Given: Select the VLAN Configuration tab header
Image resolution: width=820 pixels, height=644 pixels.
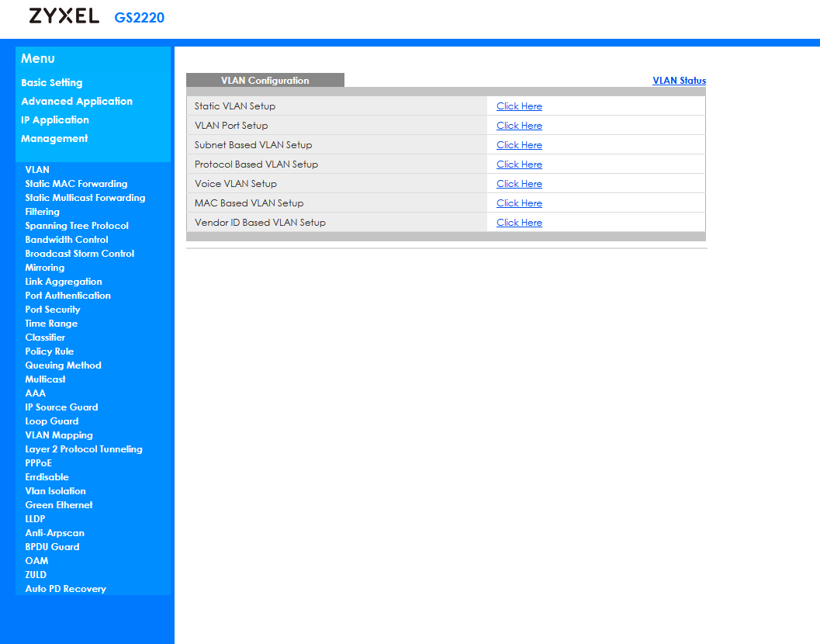Looking at the screenshot, I should (x=265, y=80).
